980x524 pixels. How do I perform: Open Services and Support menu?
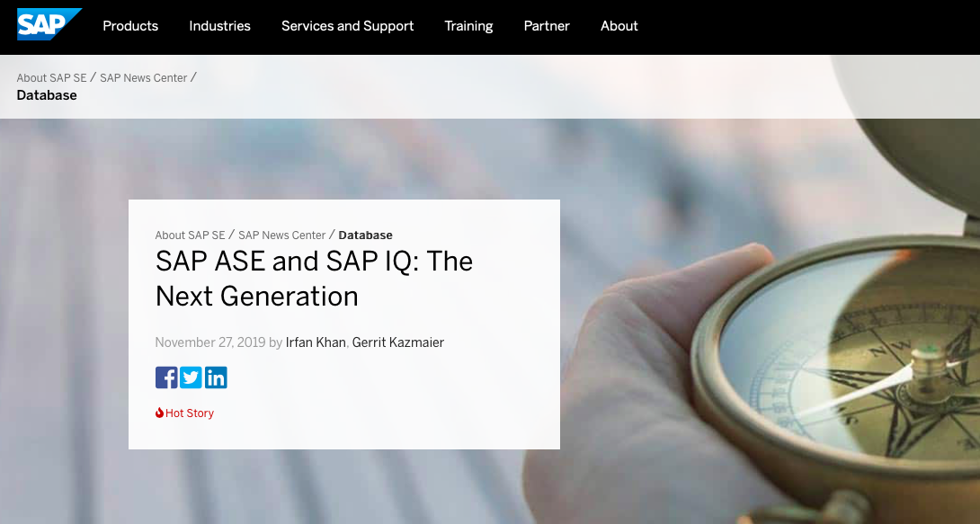[x=348, y=26]
